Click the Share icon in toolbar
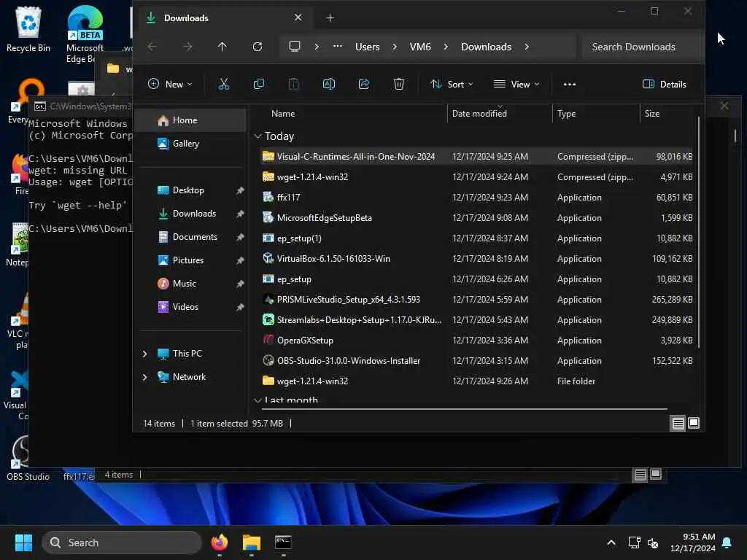This screenshot has height=560, width=747. (x=364, y=85)
